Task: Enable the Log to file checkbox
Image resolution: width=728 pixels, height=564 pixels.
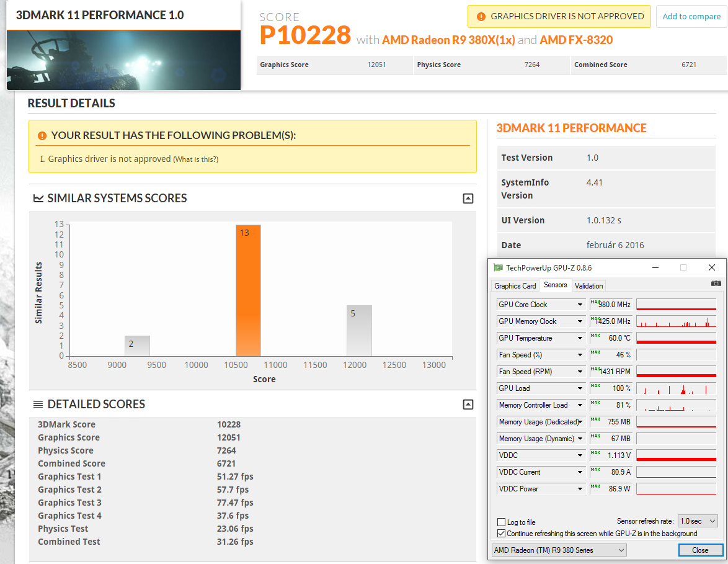Action: [x=502, y=522]
